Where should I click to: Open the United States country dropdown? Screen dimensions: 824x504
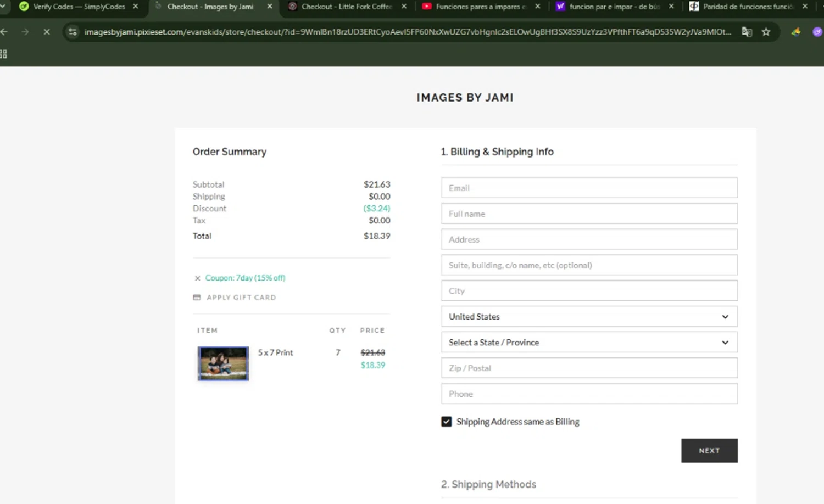click(x=589, y=317)
